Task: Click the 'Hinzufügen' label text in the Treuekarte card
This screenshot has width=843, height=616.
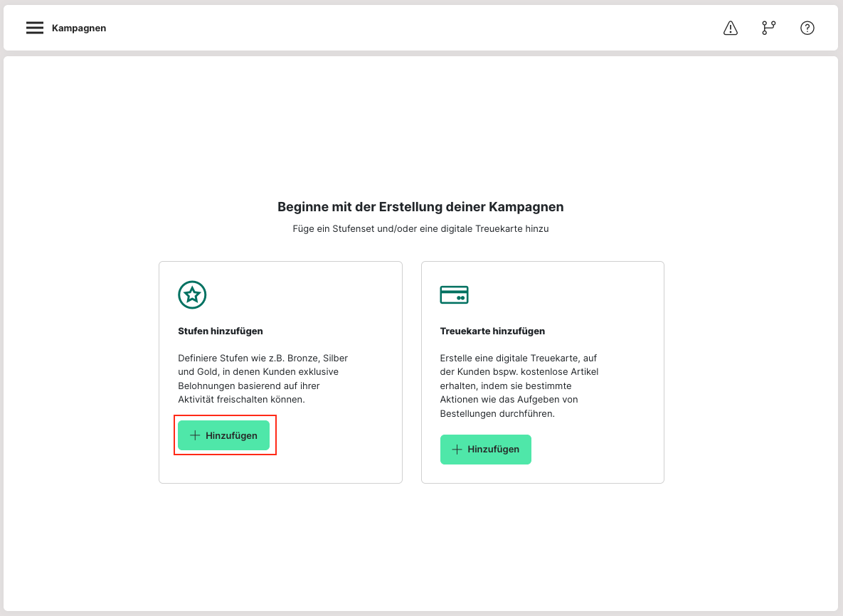Action: [x=493, y=450]
